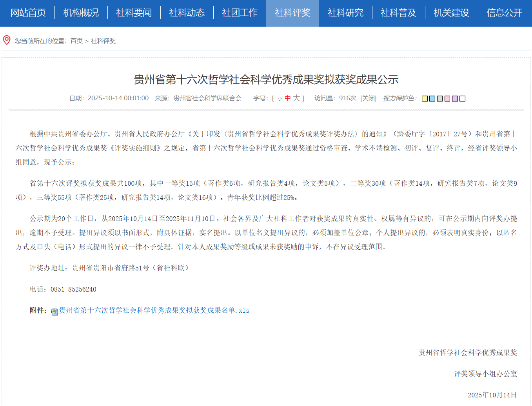This screenshot has height=406, width=532.
Task: Pick the purple eye-protection color swatch
Action: pyautogui.click(x=455, y=99)
